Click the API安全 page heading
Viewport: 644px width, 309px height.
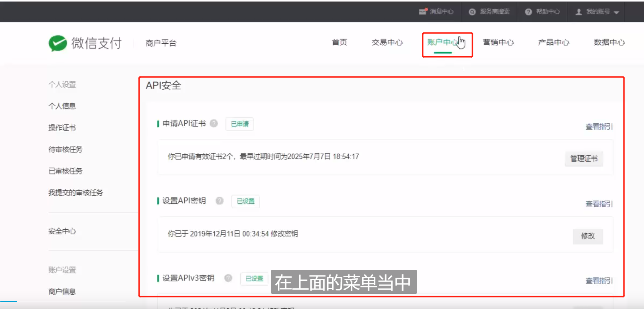click(x=163, y=85)
